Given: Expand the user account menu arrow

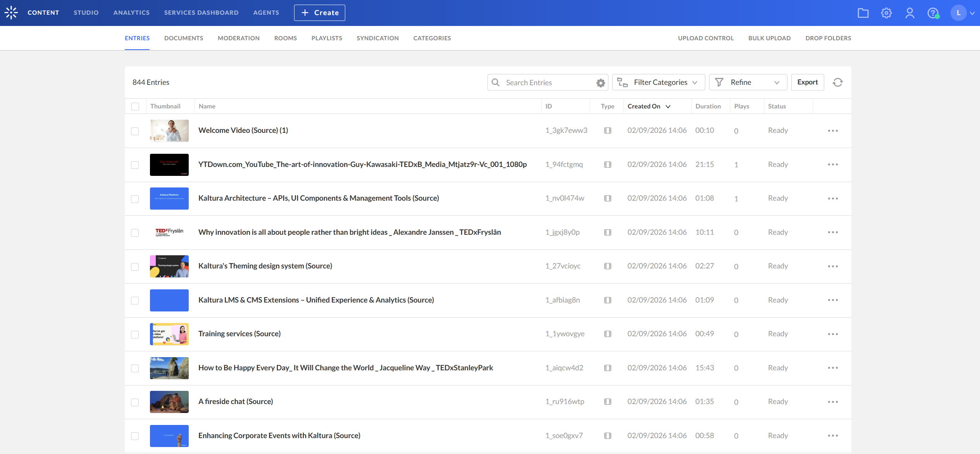Looking at the screenshot, I should pos(972,13).
